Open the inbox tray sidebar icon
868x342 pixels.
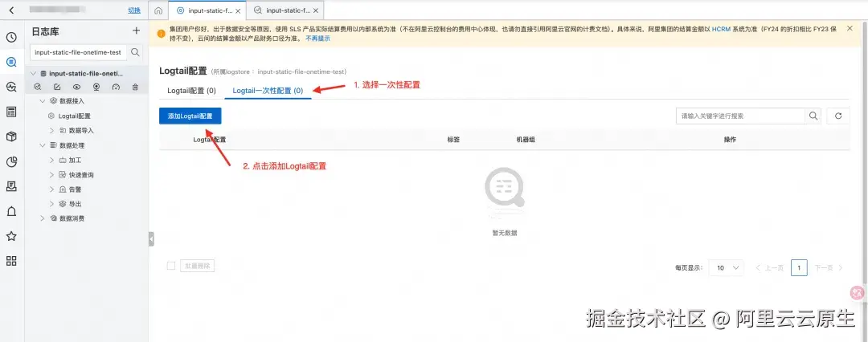pyautogui.click(x=11, y=186)
